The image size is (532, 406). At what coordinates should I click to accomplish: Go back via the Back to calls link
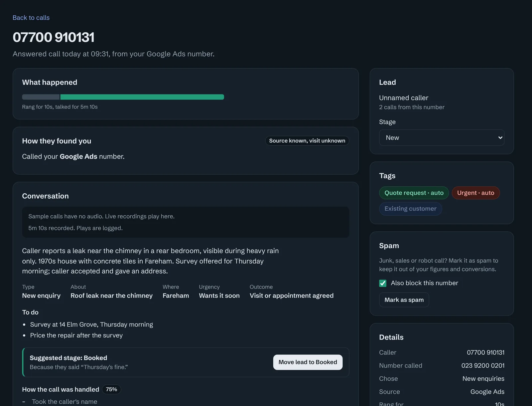pos(31,18)
